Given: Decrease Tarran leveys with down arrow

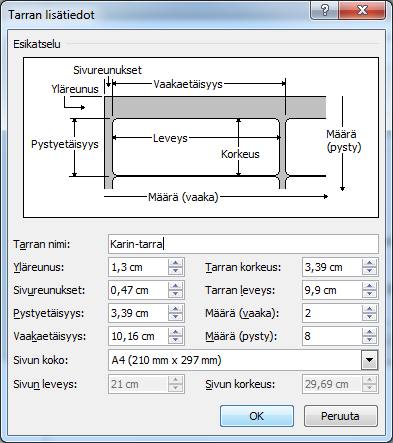Looking at the screenshot, I should point(369,294).
